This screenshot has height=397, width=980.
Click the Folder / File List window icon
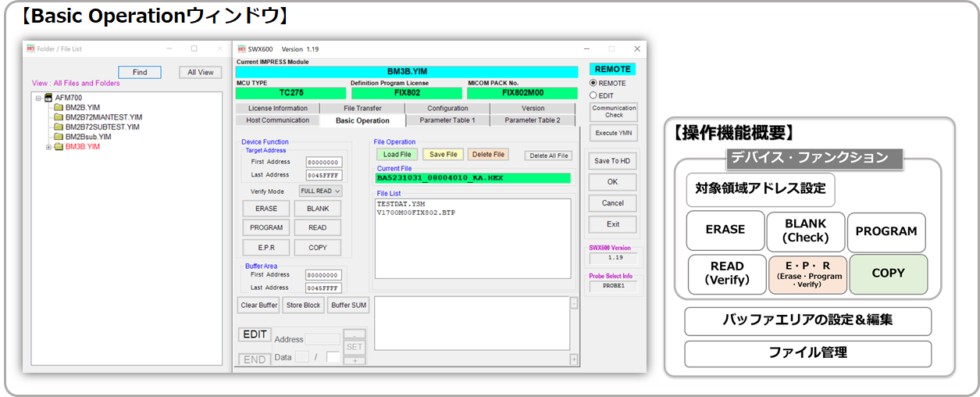click(31, 48)
